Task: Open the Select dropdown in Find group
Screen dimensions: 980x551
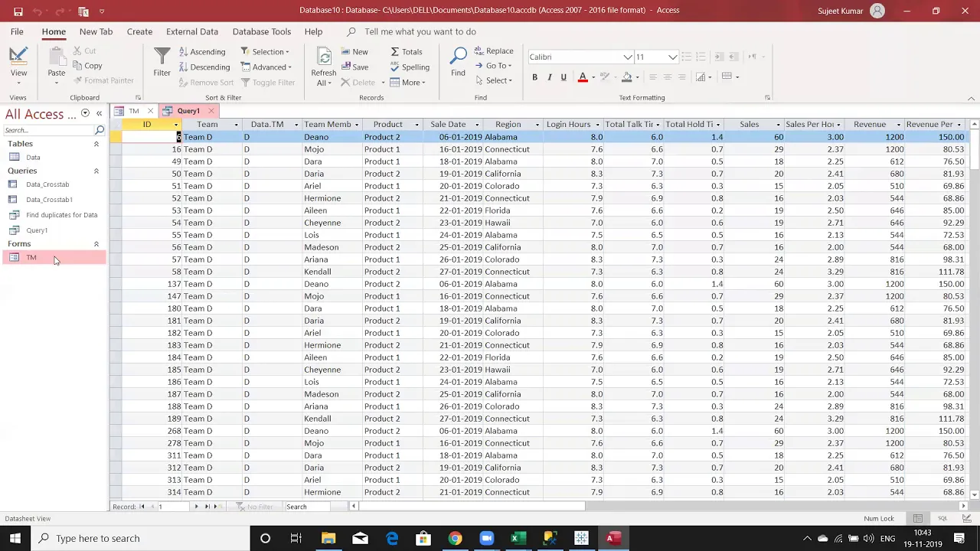Action: coord(493,80)
